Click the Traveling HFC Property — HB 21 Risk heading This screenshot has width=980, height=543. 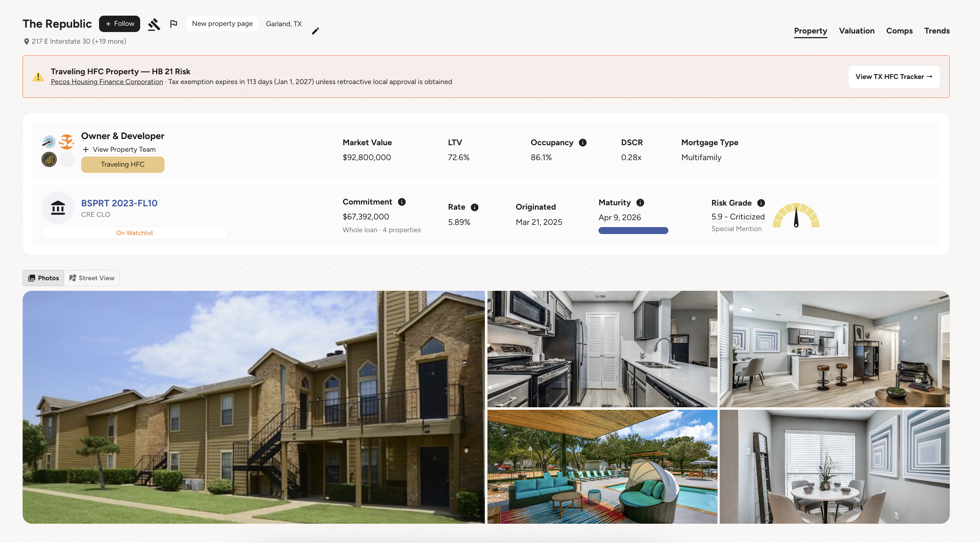[120, 71]
